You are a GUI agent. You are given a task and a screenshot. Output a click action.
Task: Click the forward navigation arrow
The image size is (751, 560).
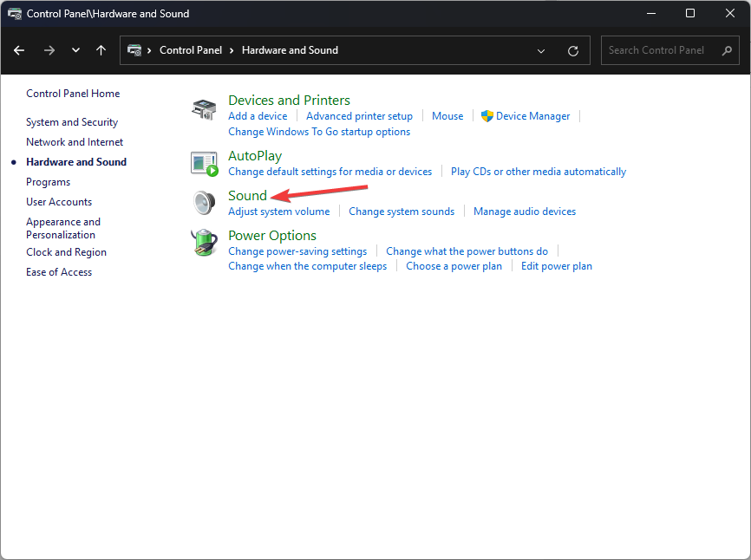[49, 50]
